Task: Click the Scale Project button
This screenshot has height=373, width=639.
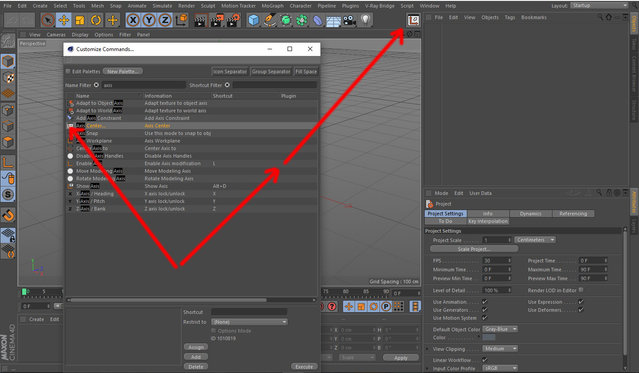Action: [474, 249]
